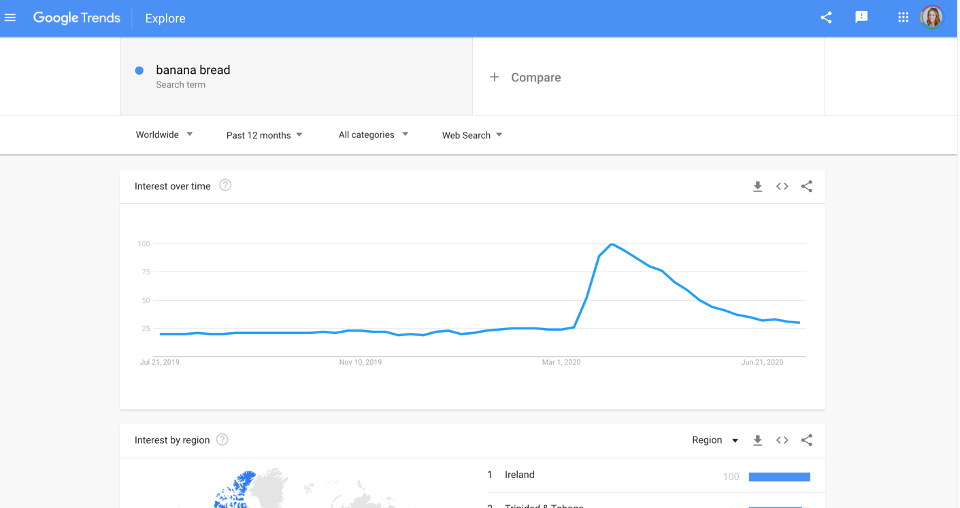Image resolution: width=960 pixels, height=508 pixels.
Task: Open the Web Search type dropdown
Action: (472, 135)
